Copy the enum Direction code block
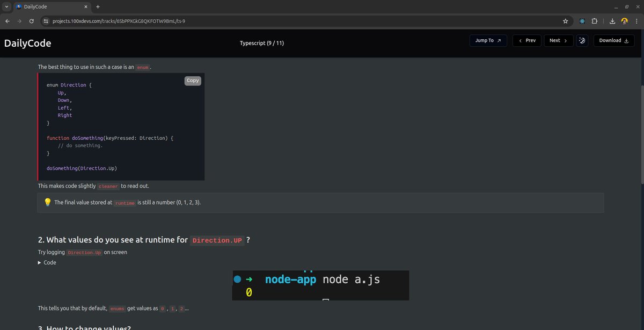This screenshot has width=644, height=330. (193, 81)
